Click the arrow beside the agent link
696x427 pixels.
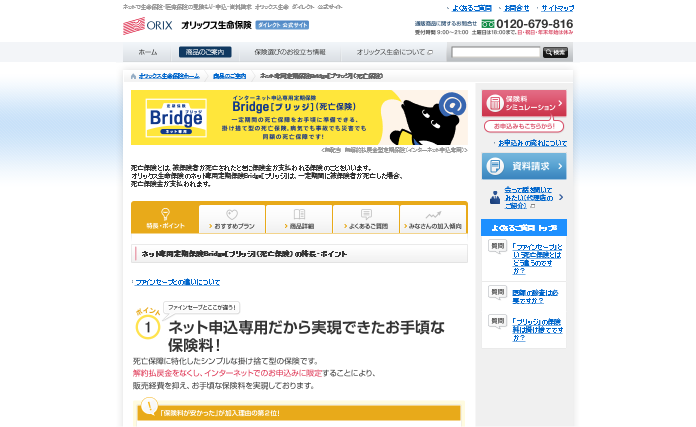(561, 197)
